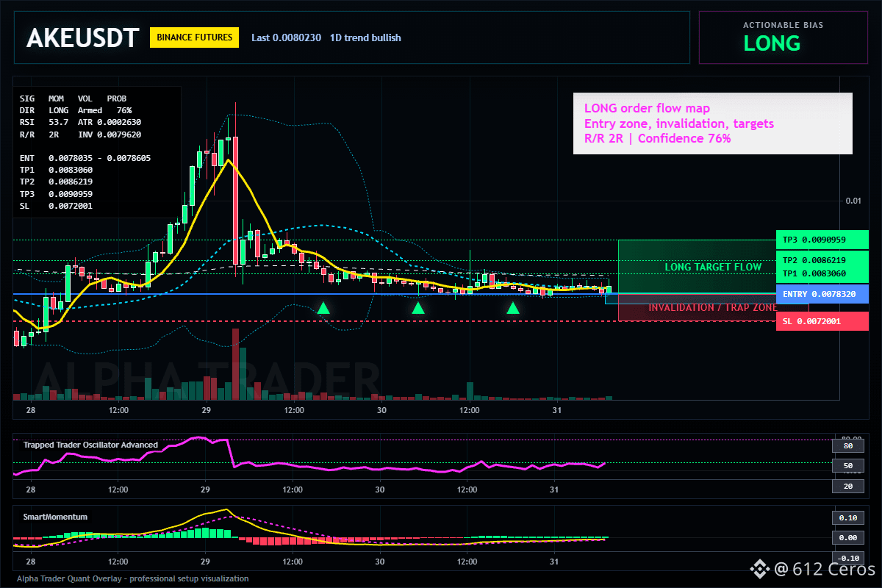Click the 1D trend bullish label
This screenshot has height=588, width=882.
pyautogui.click(x=365, y=37)
